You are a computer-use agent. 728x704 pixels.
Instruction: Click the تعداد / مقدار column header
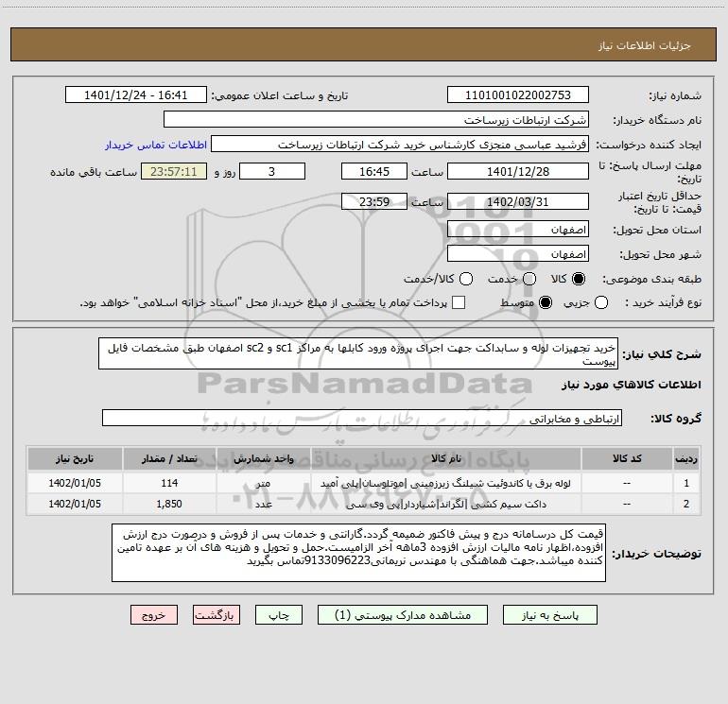[x=169, y=458]
